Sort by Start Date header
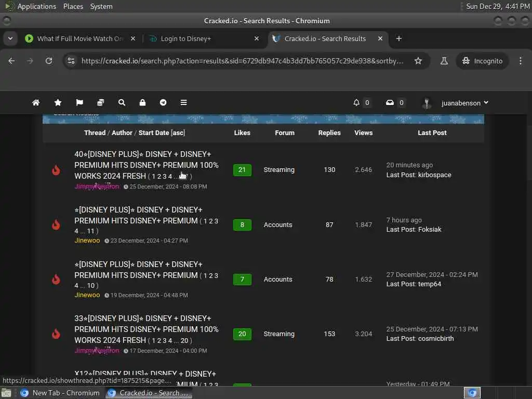Viewport: 532px width, 399px height. point(153,132)
